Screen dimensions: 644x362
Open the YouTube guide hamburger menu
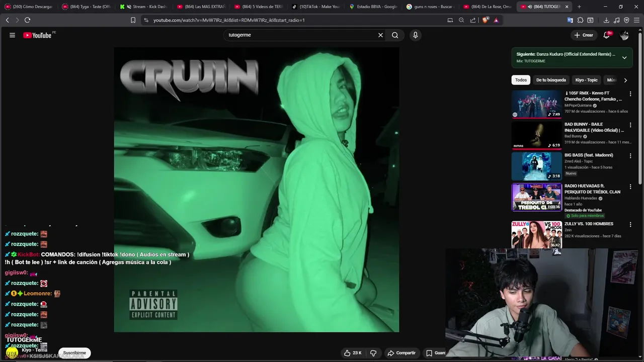click(12, 35)
